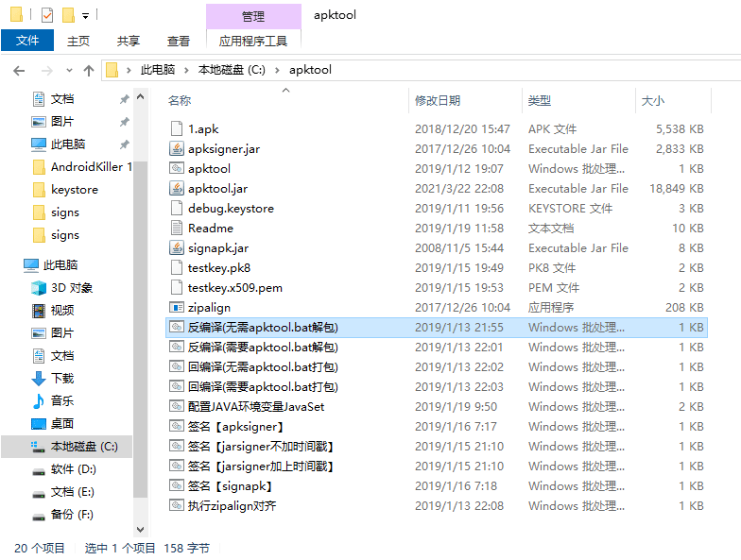Click sidebar scrollbar up arrow
The width and height of the screenshot is (741, 560).
(x=140, y=96)
